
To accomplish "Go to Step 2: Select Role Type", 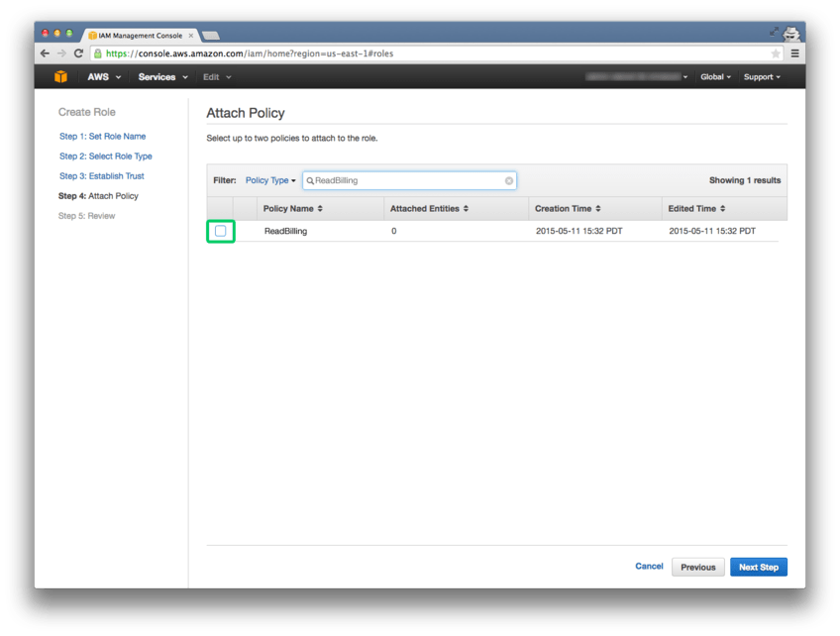I will point(106,156).
